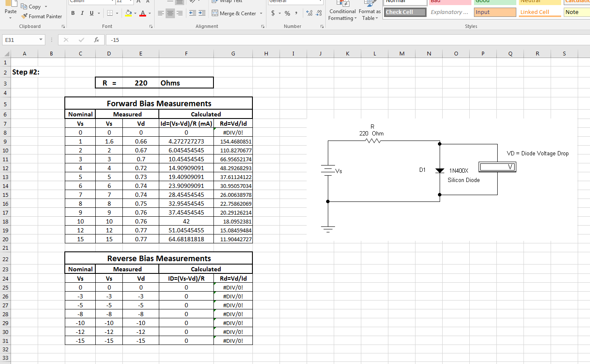Open Alignment dialog launcher

pos(263,26)
